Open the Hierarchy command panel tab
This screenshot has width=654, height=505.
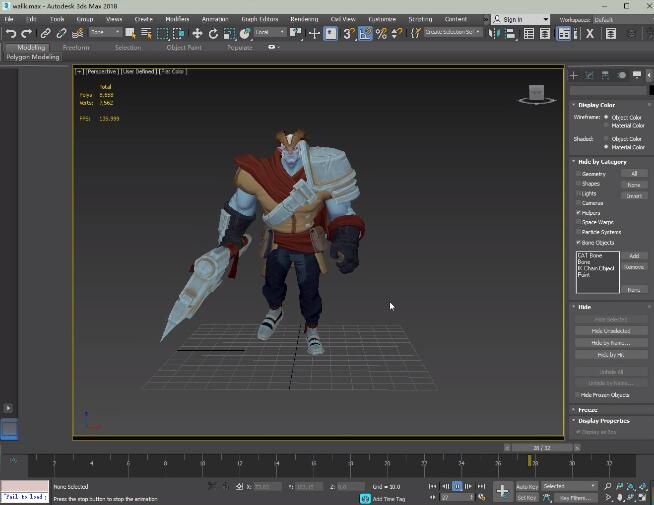point(605,75)
